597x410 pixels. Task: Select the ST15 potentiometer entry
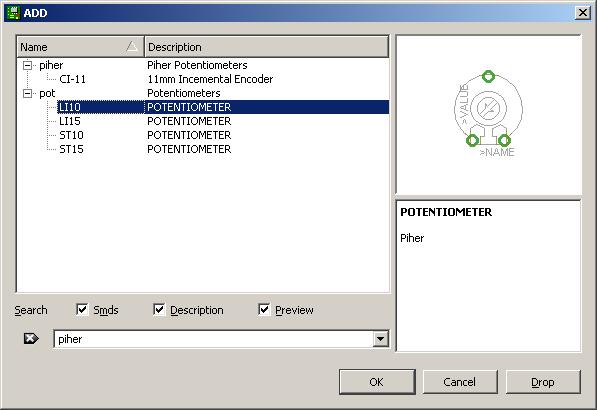click(x=71, y=149)
